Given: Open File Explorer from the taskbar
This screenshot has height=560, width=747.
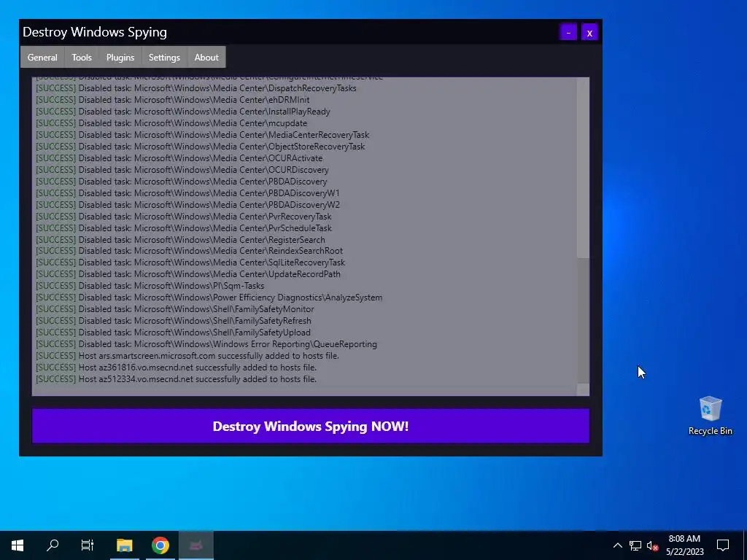Looking at the screenshot, I should (x=124, y=545).
